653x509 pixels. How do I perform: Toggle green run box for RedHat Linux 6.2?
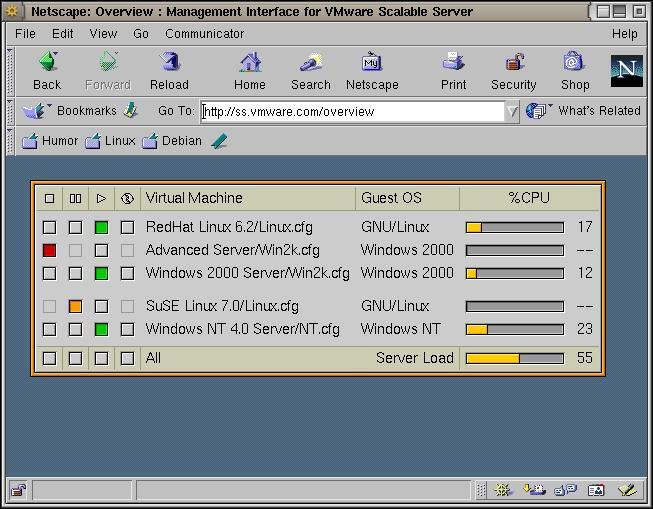tap(101, 227)
